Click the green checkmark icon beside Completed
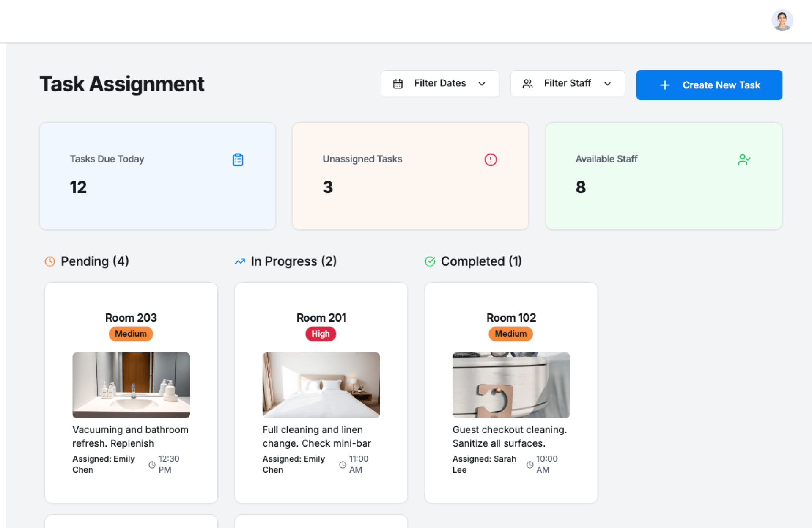The image size is (812, 528). (430, 261)
